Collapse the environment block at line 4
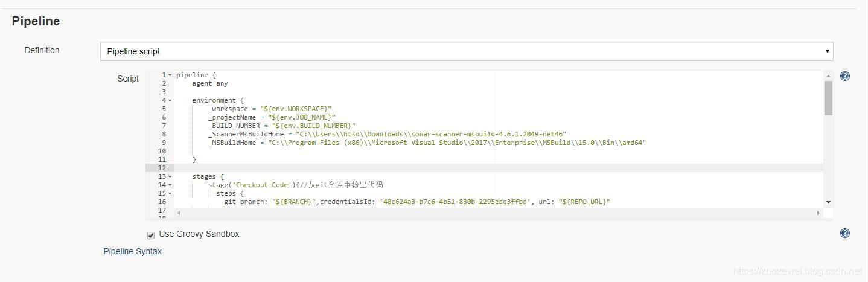 (170, 101)
